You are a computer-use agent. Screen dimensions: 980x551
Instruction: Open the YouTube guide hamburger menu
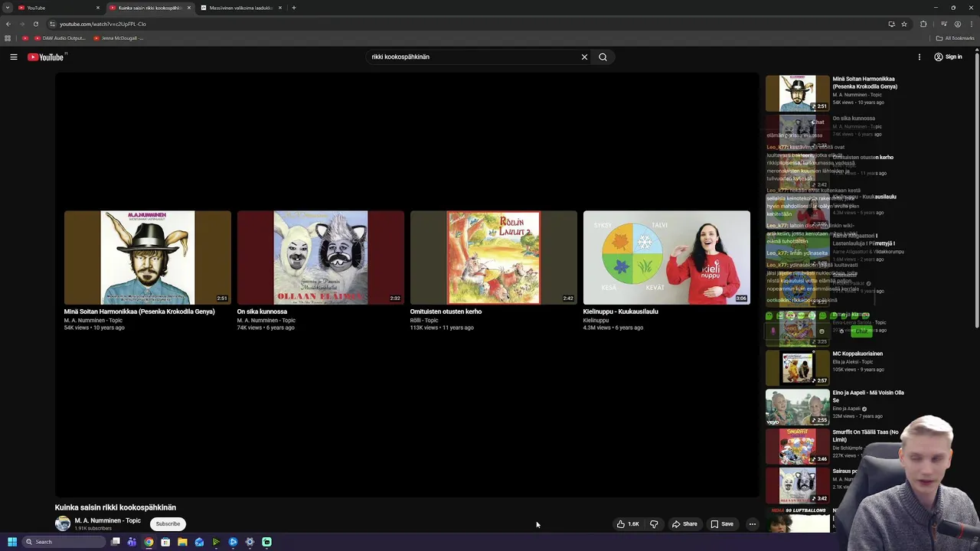tap(14, 57)
